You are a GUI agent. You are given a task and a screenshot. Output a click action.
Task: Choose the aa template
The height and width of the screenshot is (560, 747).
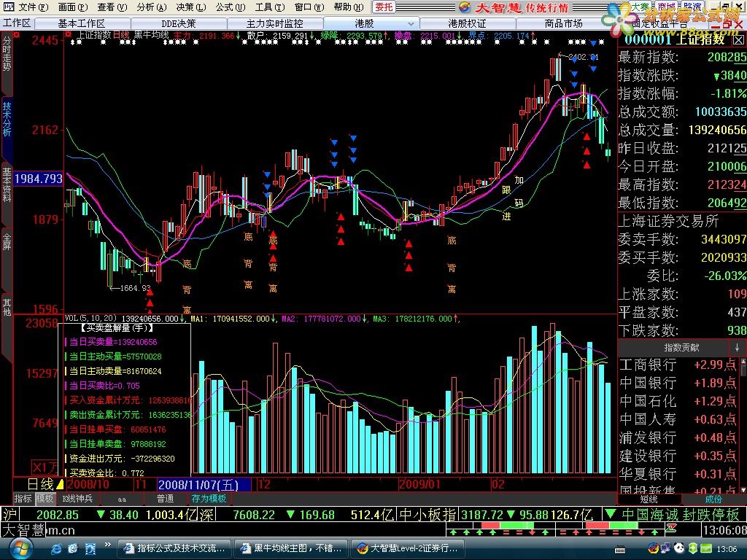tap(122, 499)
